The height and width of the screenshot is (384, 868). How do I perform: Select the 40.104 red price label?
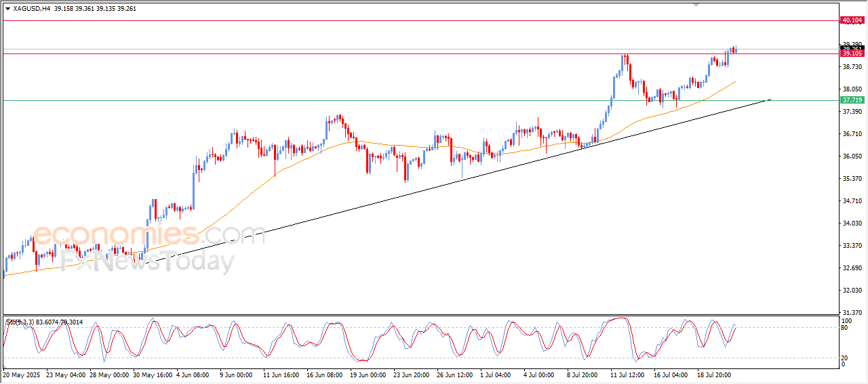point(851,20)
